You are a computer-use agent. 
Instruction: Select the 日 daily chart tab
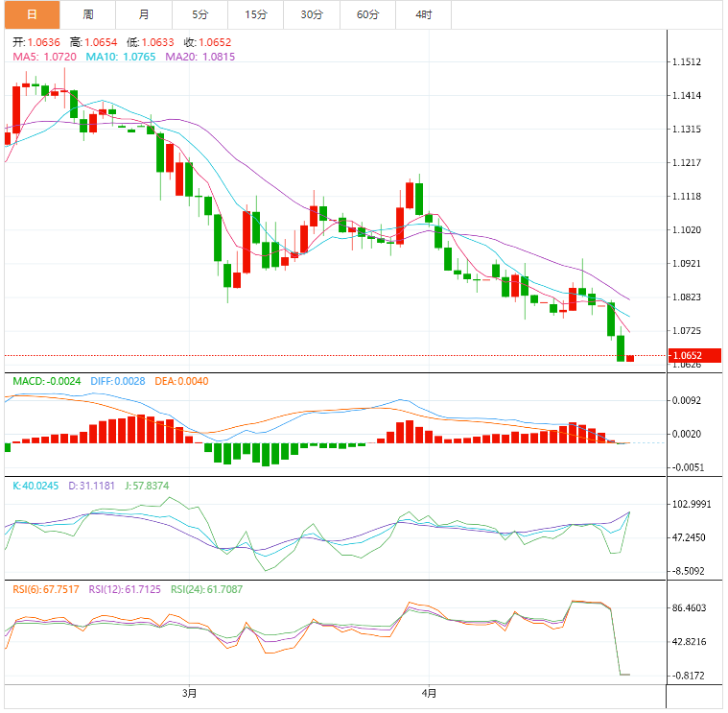32,14
